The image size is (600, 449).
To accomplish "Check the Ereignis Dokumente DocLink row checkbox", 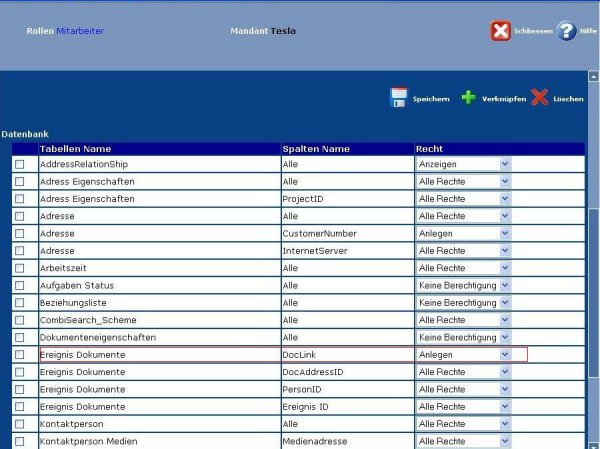I will (x=19, y=355).
